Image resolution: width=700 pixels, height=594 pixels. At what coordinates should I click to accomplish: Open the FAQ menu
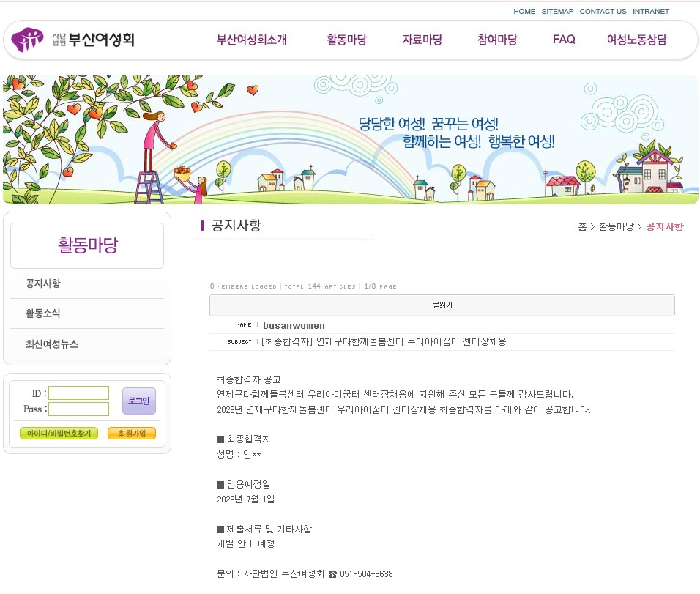pyautogui.click(x=564, y=40)
